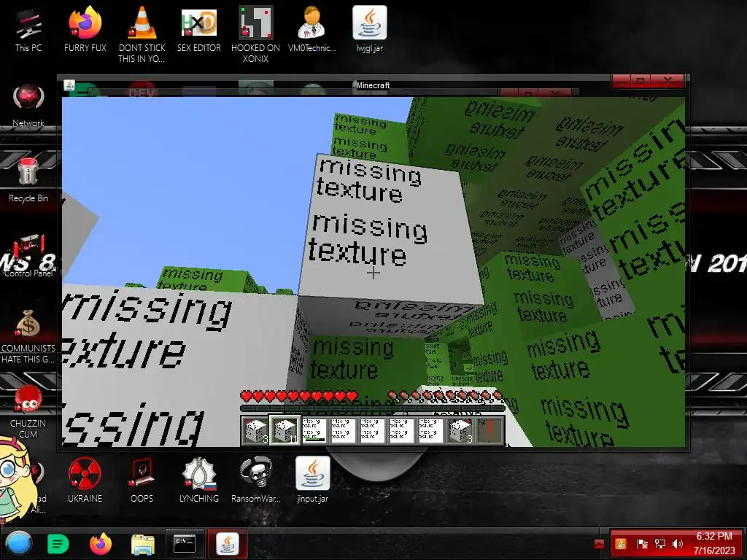Switch to the Java Minecraft taskbar button
Viewport: 747px width, 560px height.
pos(228,543)
